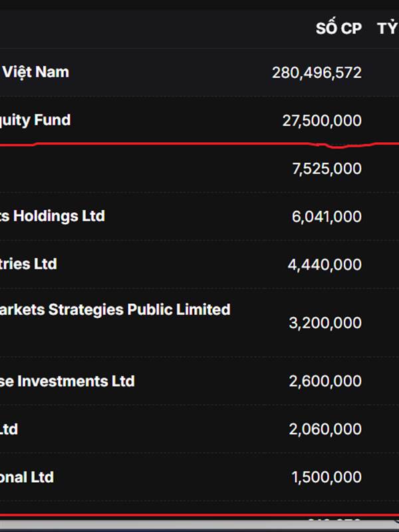399x532 pixels.
Task: Click the 6,041,000 shares value
Action: tap(327, 217)
